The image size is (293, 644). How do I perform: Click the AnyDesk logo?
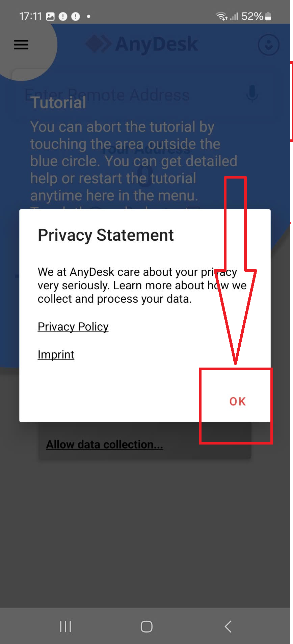point(142,44)
